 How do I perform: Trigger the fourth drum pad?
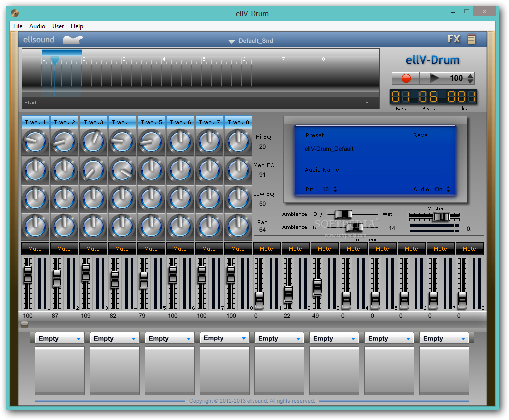(225, 370)
